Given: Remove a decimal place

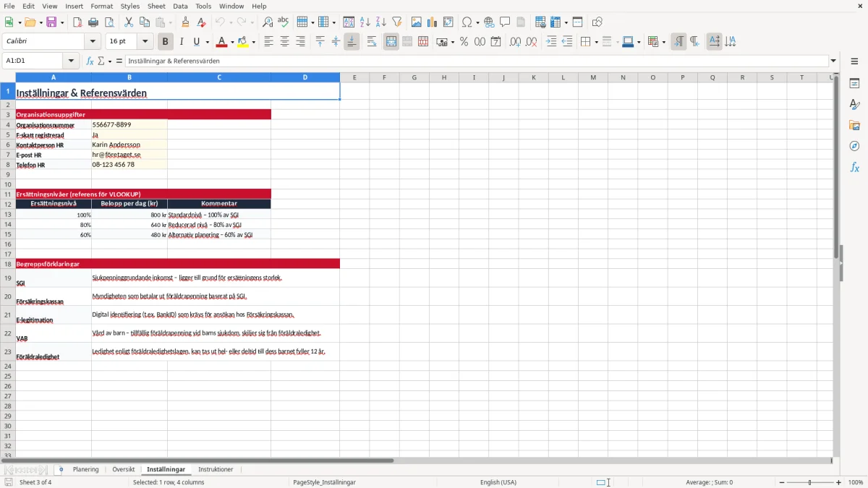Looking at the screenshot, I should pos(531,42).
